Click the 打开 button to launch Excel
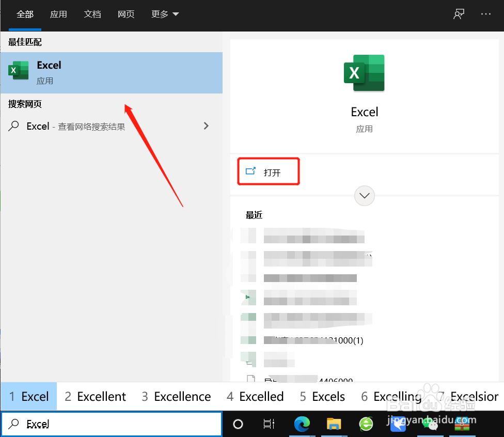 click(269, 171)
